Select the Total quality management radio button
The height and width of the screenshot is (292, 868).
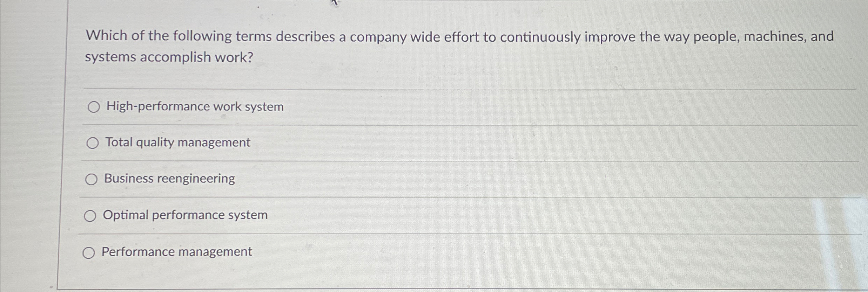click(x=93, y=143)
